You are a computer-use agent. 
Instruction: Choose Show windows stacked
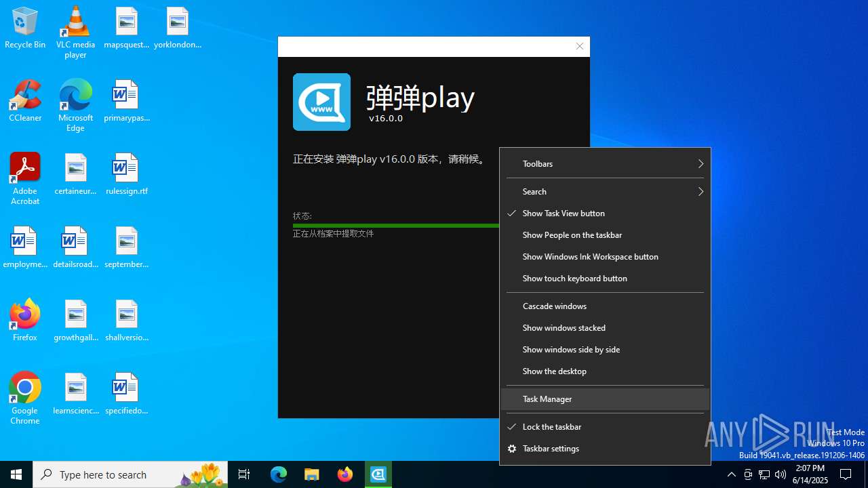[605, 327]
